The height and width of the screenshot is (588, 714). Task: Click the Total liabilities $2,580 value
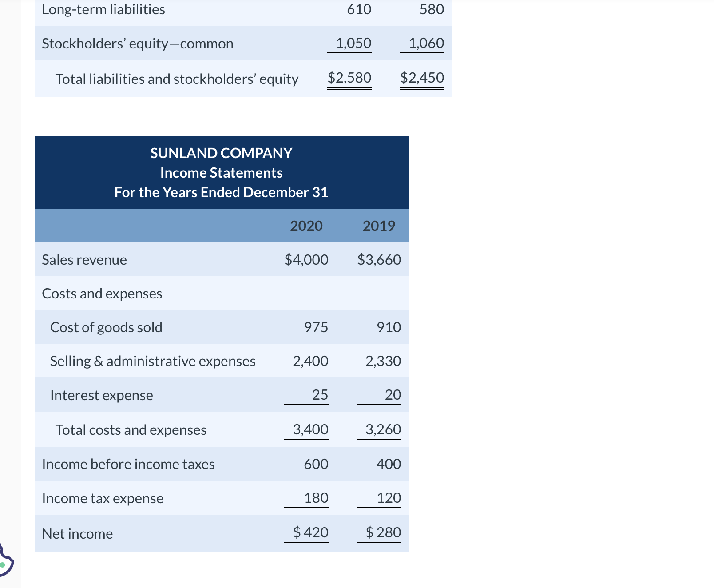[x=349, y=78]
